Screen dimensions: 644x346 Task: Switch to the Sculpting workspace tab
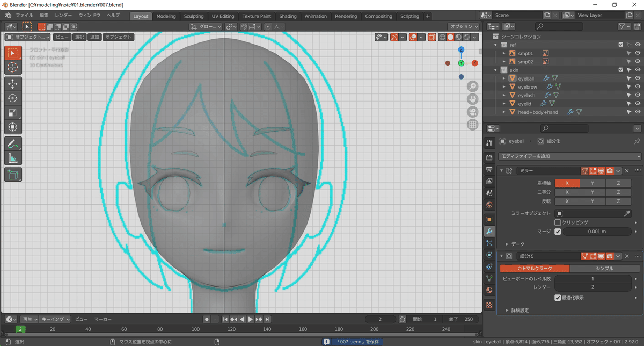pyautogui.click(x=194, y=16)
